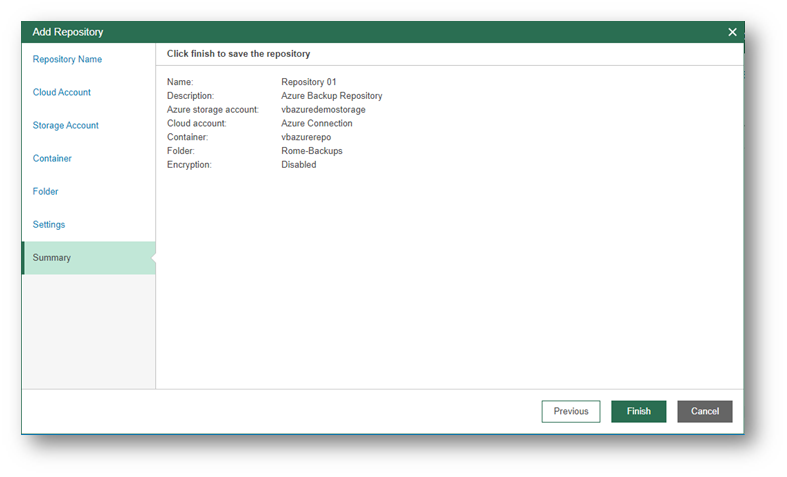The width and height of the screenshot is (787, 477).
Task: Click the Encryption 'Disabled' value
Action: (x=299, y=165)
